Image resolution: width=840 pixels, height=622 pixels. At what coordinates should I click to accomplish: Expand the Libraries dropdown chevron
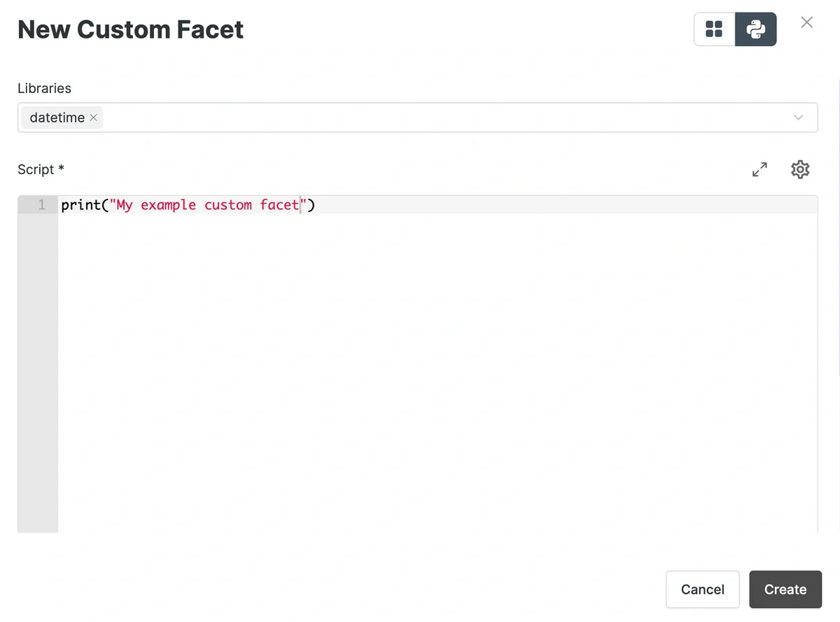pos(799,118)
